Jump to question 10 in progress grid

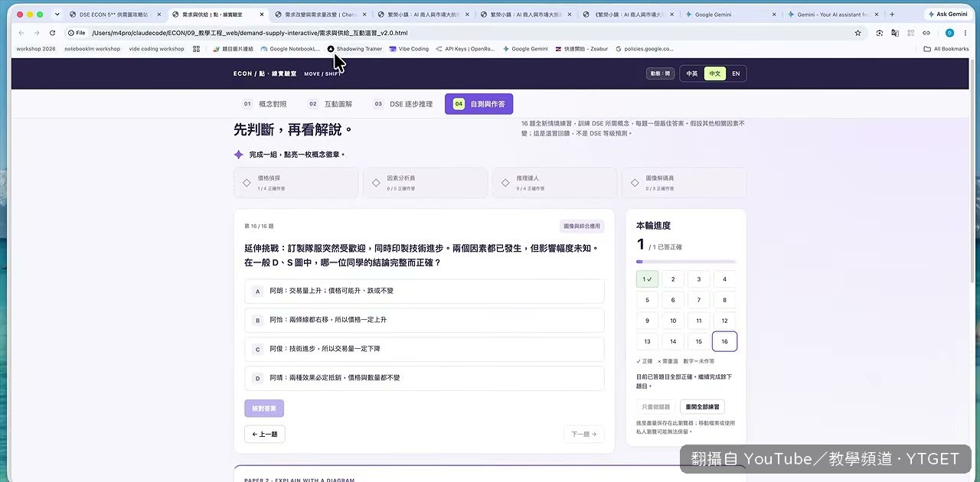pos(673,321)
